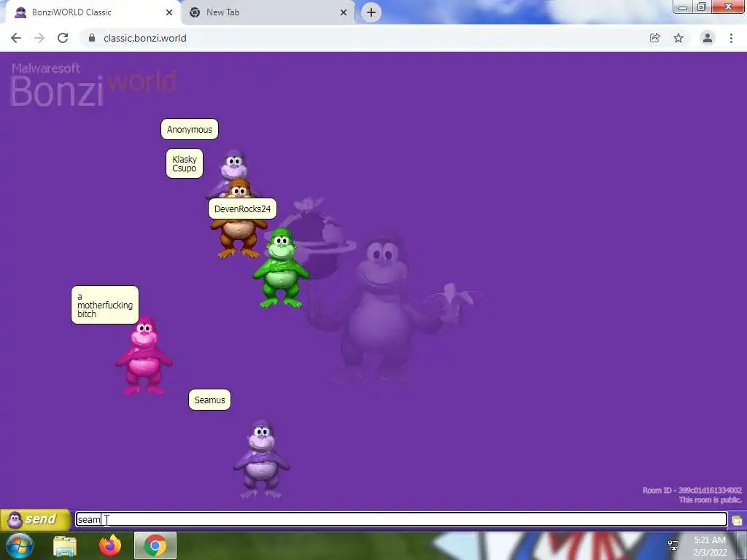Click the Anonymous name bubble
The height and width of the screenshot is (560, 747).
click(190, 129)
